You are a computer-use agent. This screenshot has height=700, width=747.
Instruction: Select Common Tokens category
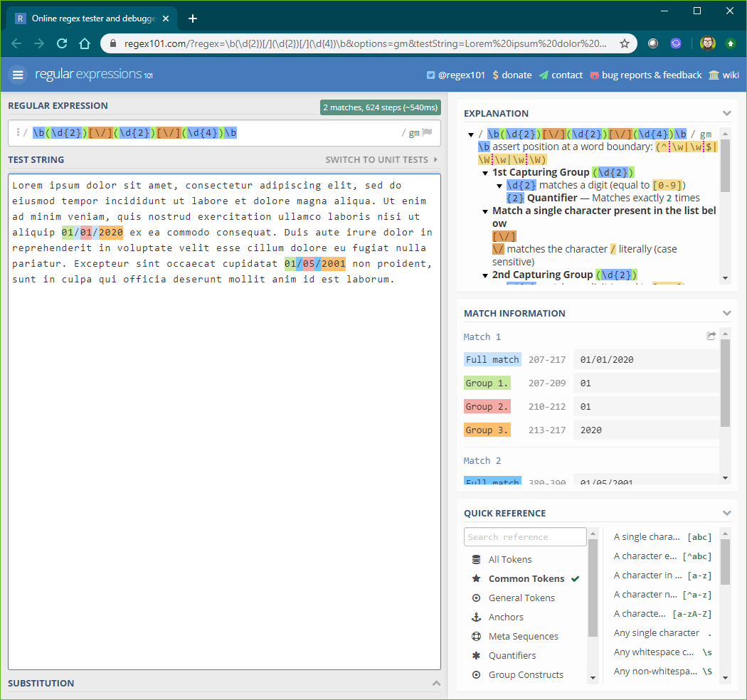pyautogui.click(x=526, y=578)
